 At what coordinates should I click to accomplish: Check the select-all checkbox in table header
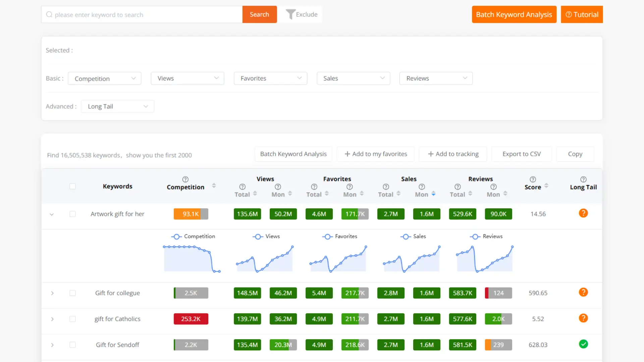pyautogui.click(x=72, y=186)
